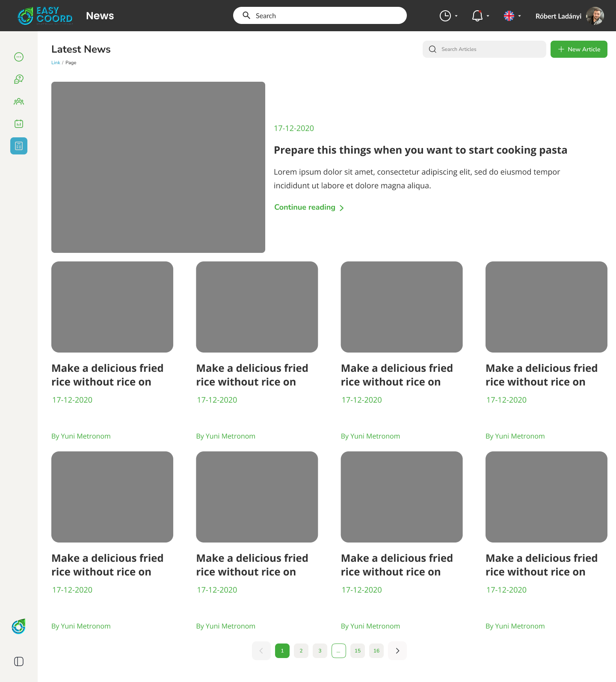The image size is (616, 682).
Task: Click Róbert Ladányi's profile avatar
Action: coord(595,16)
